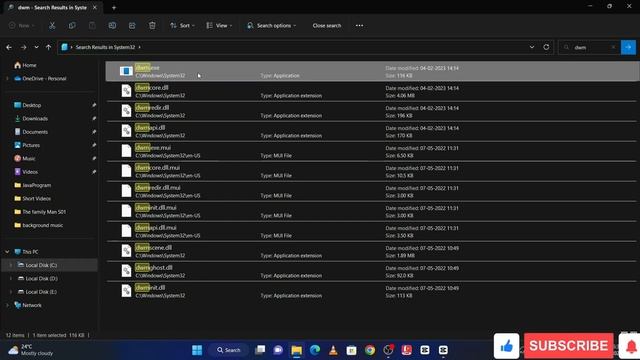The height and width of the screenshot is (360, 640).
Task: Open the Search options dropdown
Action: point(271,25)
